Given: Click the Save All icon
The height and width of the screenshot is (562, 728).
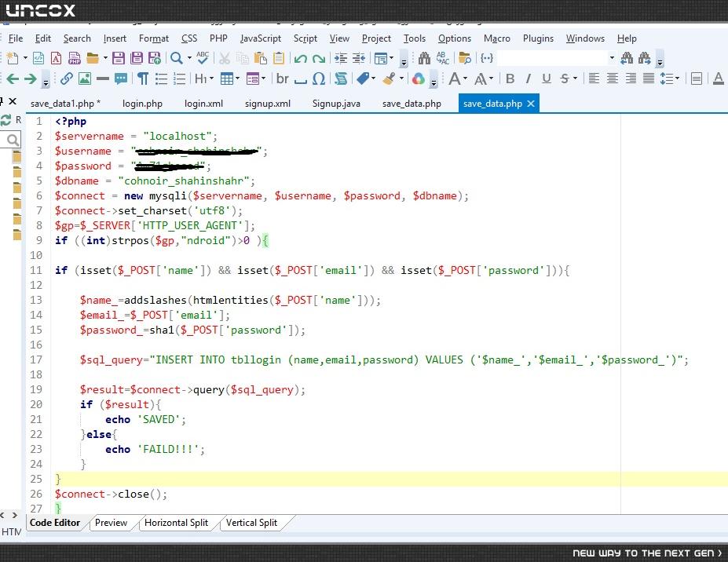Looking at the screenshot, I should point(137,58).
